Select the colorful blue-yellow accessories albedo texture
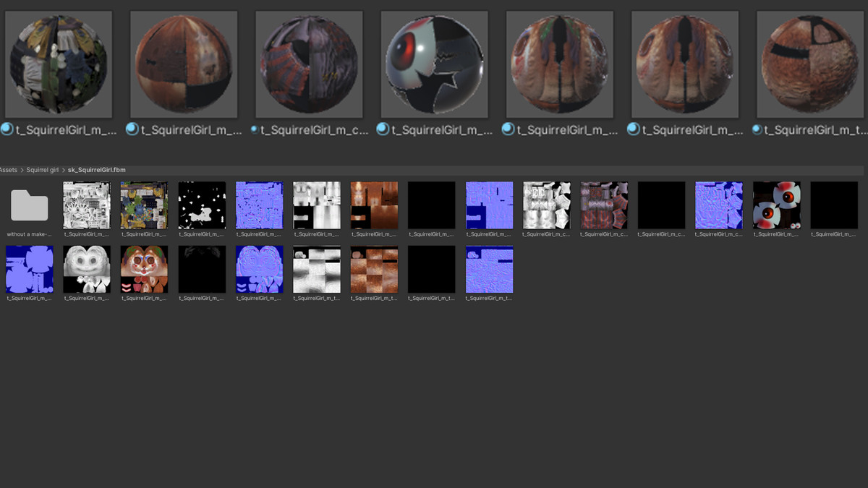 click(144, 205)
